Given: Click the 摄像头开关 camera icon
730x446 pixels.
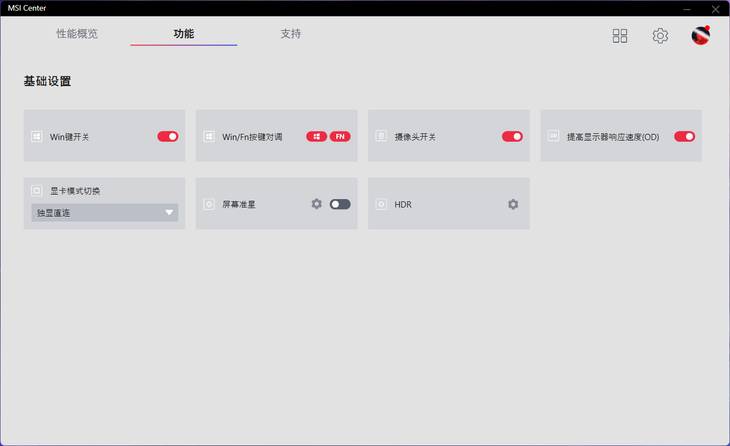Looking at the screenshot, I should click(381, 136).
